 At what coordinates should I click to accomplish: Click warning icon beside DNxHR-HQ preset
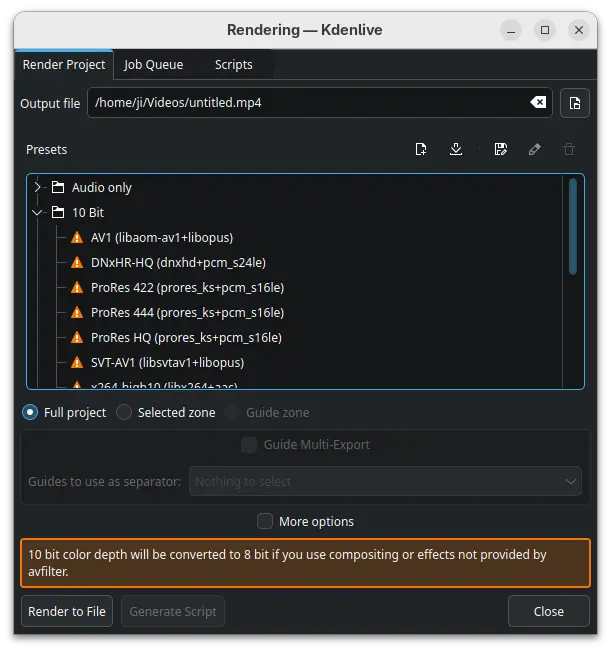(x=78, y=263)
